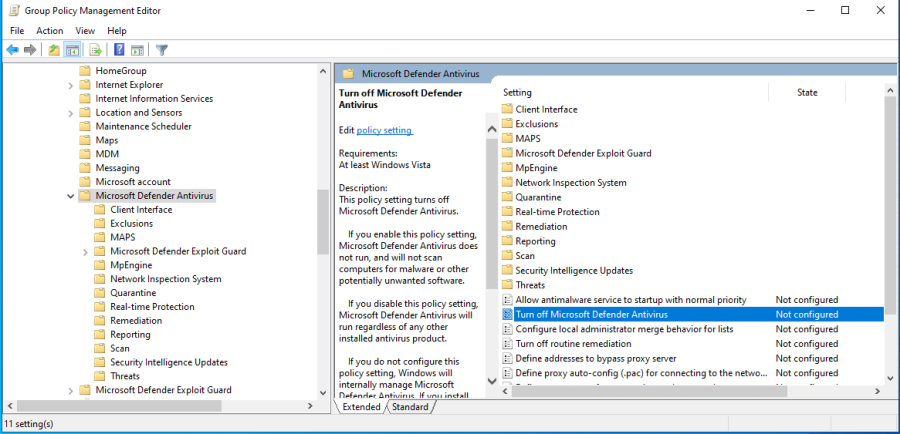Collapse the Microsoft Defender Antivirus tree node
900x434 pixels.
(x=70, y=196)
